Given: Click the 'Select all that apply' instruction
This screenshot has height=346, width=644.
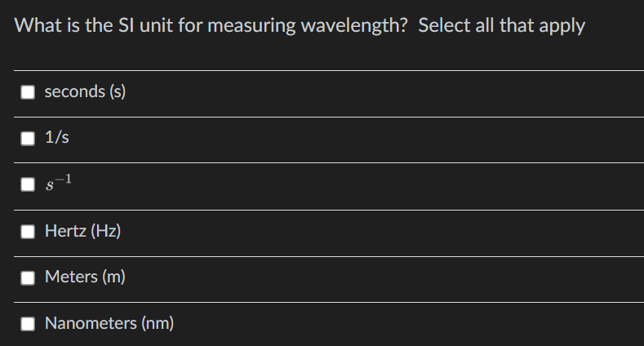Looking at the screenshot, I should coord(501,25).
